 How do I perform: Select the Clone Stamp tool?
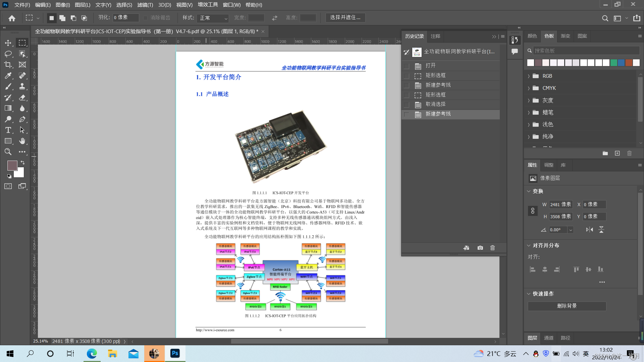pyautogui.click(x=22, y=86)
